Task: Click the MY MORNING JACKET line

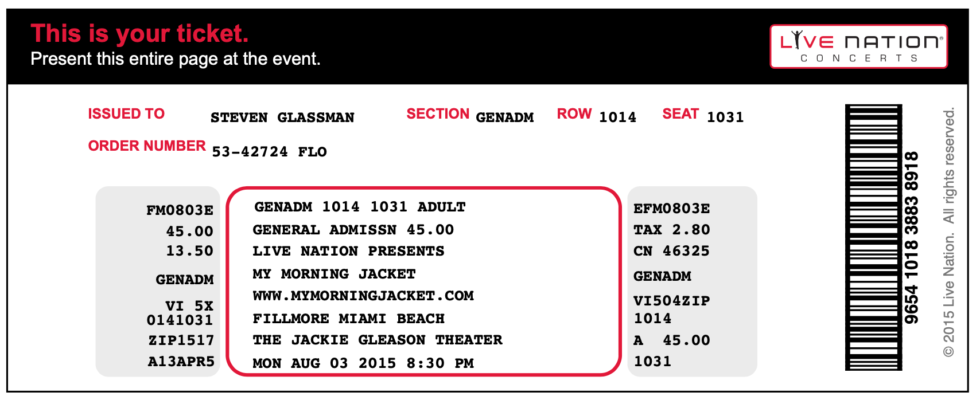Action: [334, 274]
